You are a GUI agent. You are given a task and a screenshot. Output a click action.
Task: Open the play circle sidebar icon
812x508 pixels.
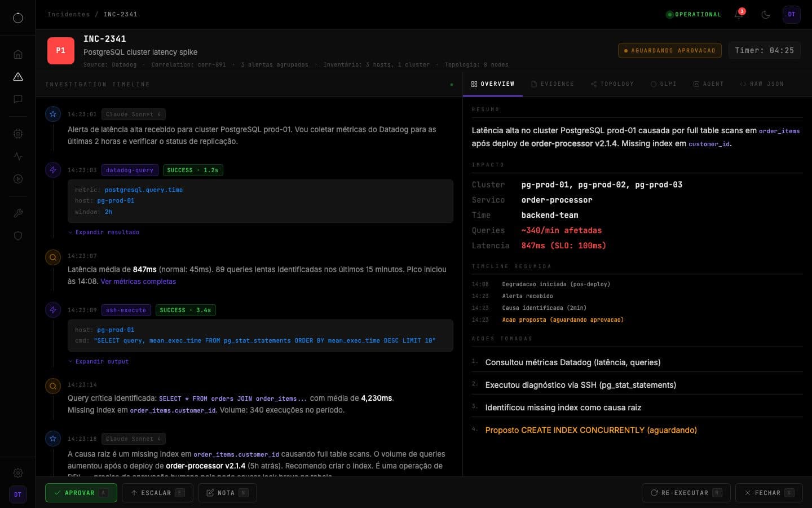pyautogui.click(x=18, y=179)
